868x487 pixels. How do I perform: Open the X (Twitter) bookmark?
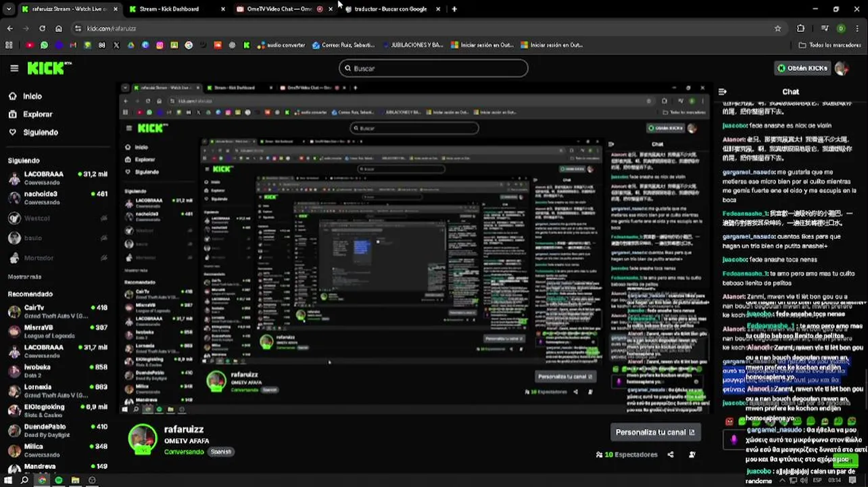116,45
